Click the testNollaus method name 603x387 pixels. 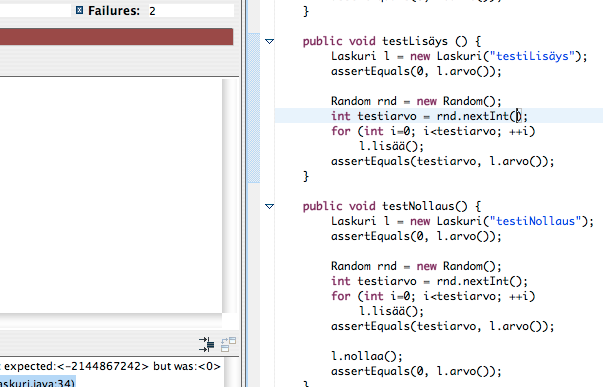[x=418, y=206]
